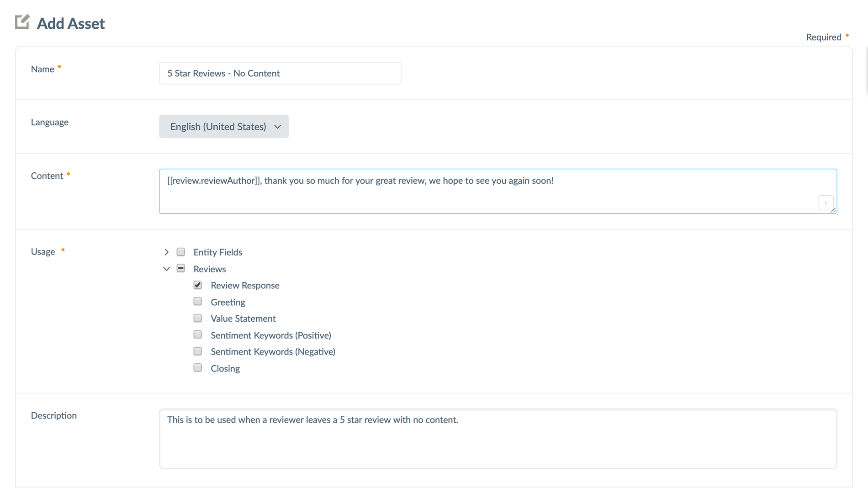Viewport: 868px width, 488px height.
Task: Toggle the Reviews parent checkbox
Action: pyautogui.click(x=181, y=268)
